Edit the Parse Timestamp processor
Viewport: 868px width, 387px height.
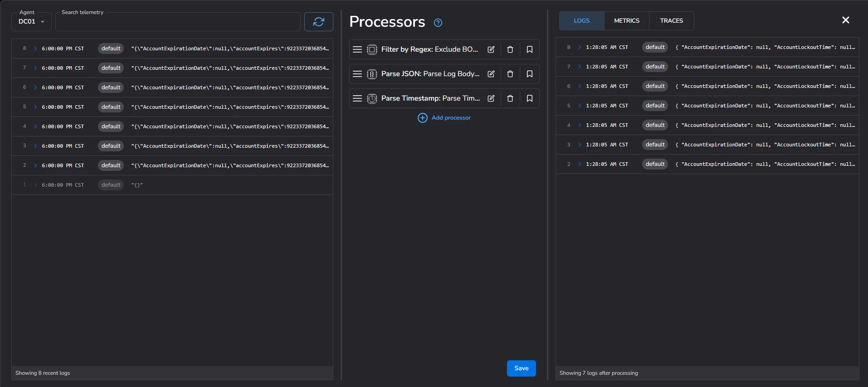coord(491,98)
